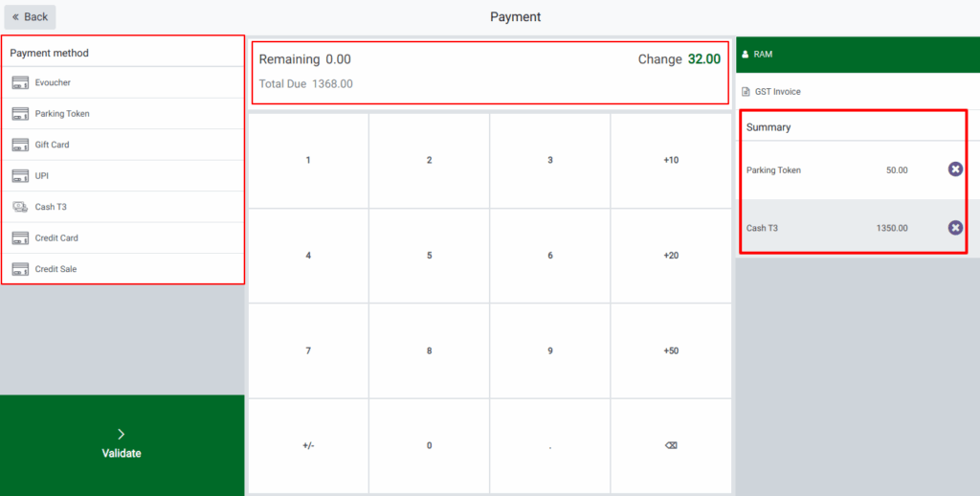
Task: Click the GST Invoice document icon
Action: pos(745,92)
